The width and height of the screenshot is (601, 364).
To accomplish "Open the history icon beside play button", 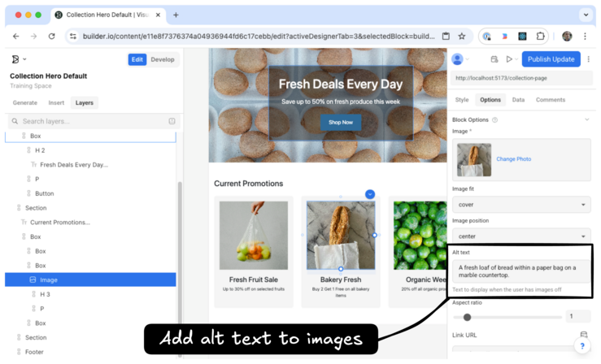I will pyautogui.click(x=494, y=59).
